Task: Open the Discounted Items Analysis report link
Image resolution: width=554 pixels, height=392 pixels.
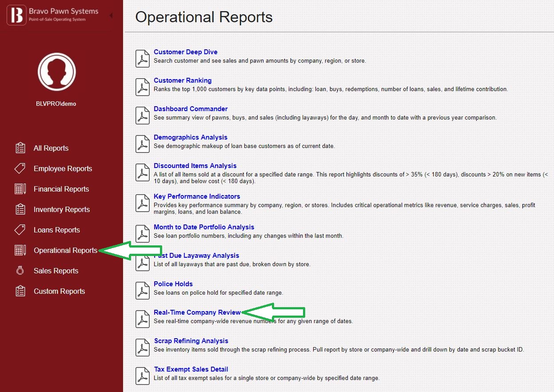Action: point(195,166)
